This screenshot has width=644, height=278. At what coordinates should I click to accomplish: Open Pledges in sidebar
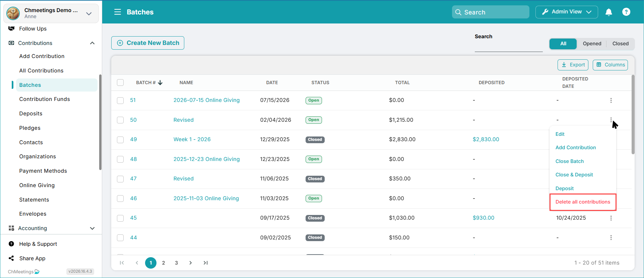coord(30,128)
